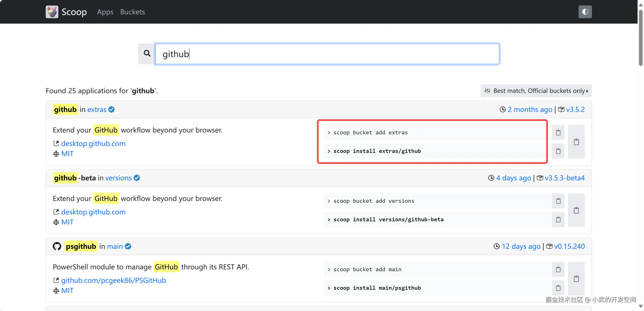The height and width of the screenshot is (311, 644).
Task: Open the versions bucket link
Action: [118, 178]
